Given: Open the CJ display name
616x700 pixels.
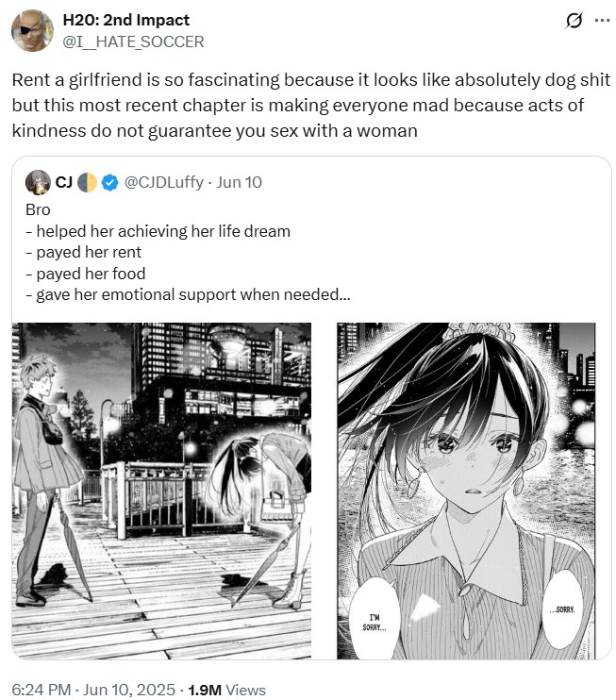Looking at the screenshot, I should pyautogui.click(x=64, y=182).
